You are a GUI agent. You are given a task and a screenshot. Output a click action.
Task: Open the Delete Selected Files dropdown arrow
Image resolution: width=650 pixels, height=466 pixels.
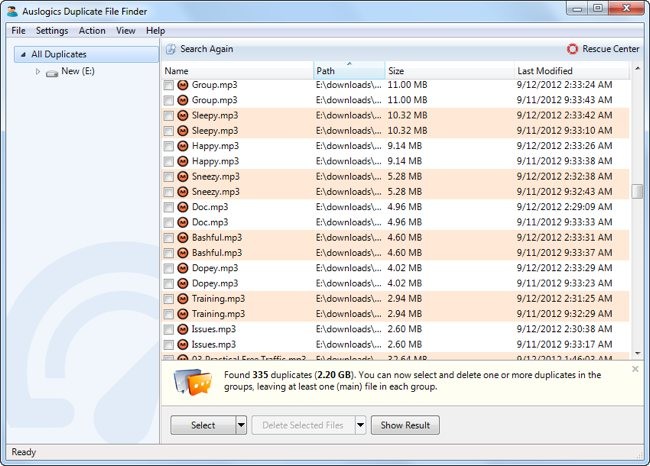coord(361,425)
